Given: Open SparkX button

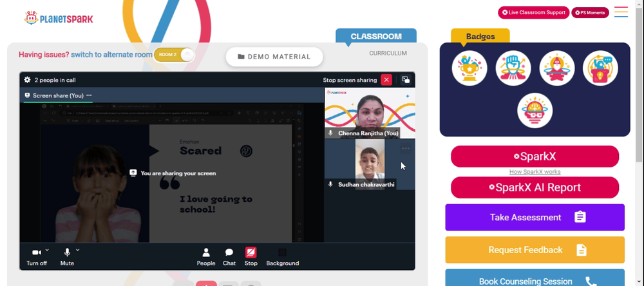Looking at the screenshot, I should pyautogui.click(x=535, y=157).
